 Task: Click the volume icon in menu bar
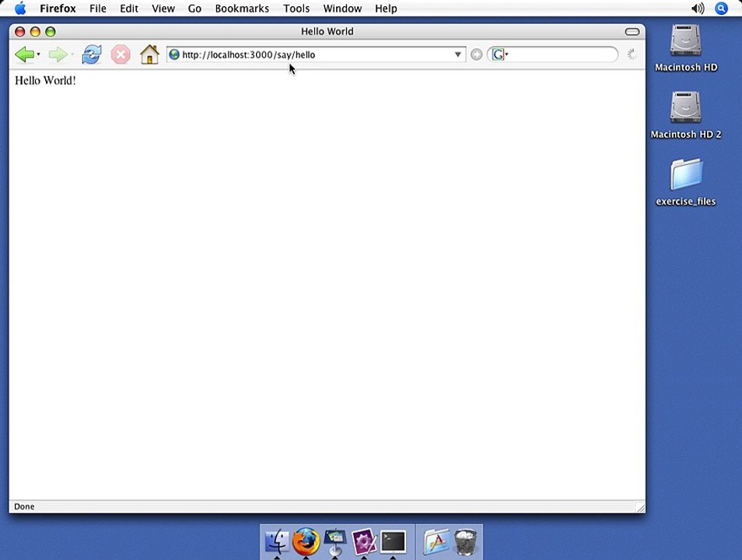[x=698, y=9]
